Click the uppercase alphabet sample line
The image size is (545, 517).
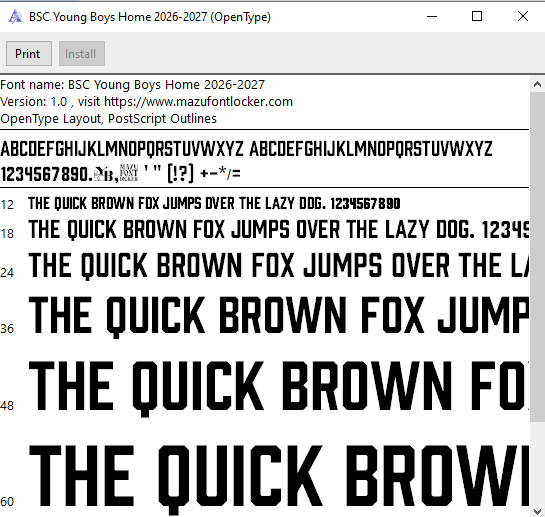pos(246,148)
